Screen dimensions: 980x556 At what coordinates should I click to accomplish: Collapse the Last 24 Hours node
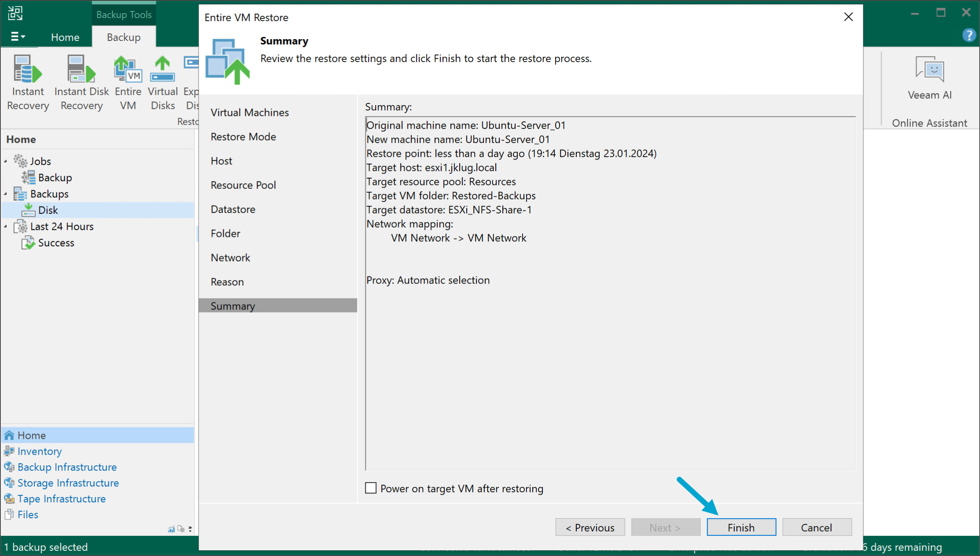(x=6, y=227)
